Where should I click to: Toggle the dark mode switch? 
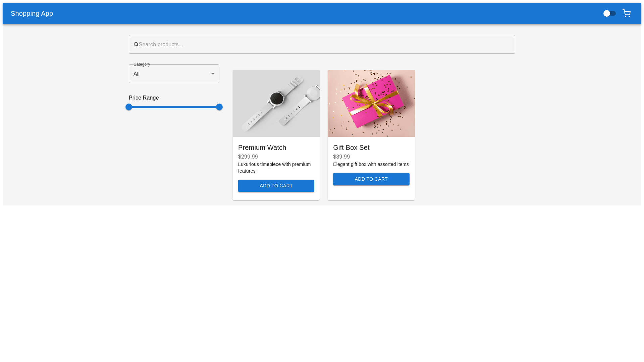[609, 13]
